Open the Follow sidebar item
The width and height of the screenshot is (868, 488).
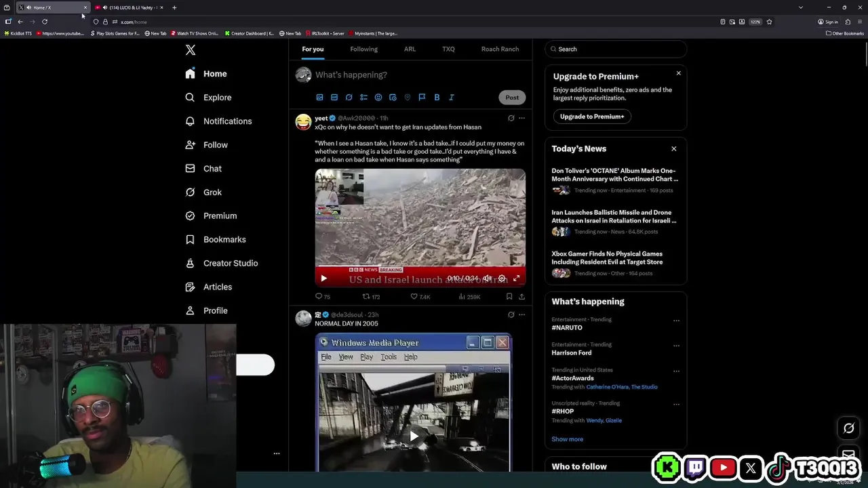(x=207, y=145)
